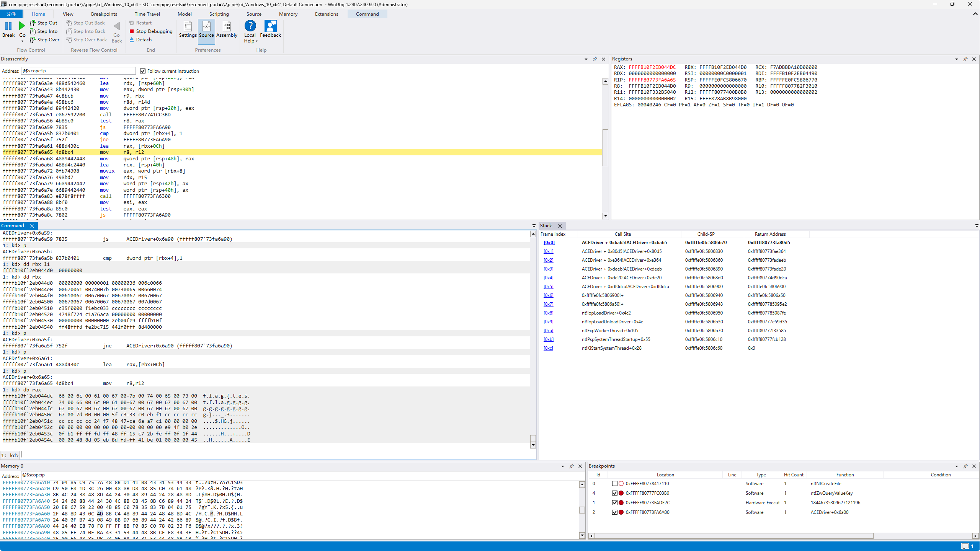Open stack frame [0x0] link
Image resolution: width=980 pixels, height=551 pixels.
pyautogui.click(x=549, y=243)
